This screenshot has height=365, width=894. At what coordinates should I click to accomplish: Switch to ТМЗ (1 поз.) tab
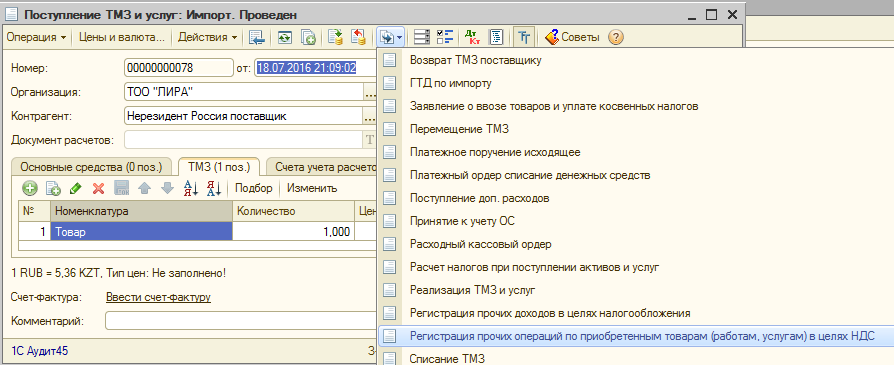[219, 167]
